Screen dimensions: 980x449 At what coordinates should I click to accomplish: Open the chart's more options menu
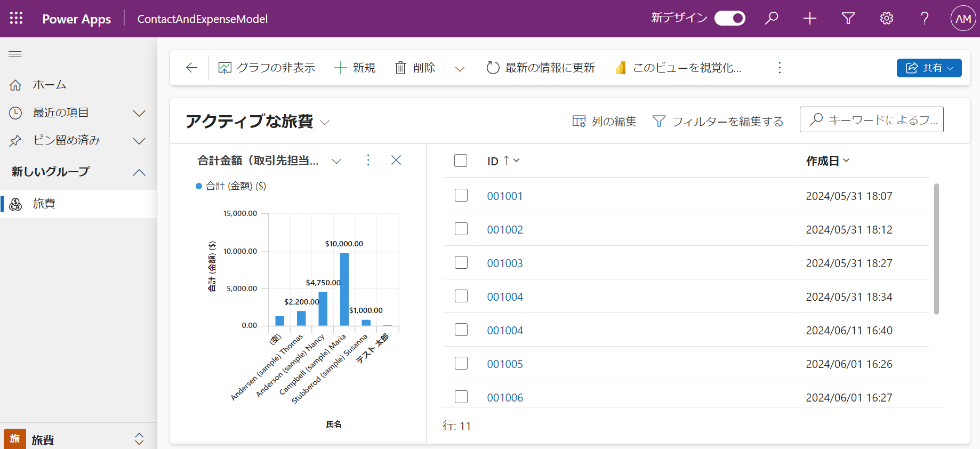coord(368,160)
